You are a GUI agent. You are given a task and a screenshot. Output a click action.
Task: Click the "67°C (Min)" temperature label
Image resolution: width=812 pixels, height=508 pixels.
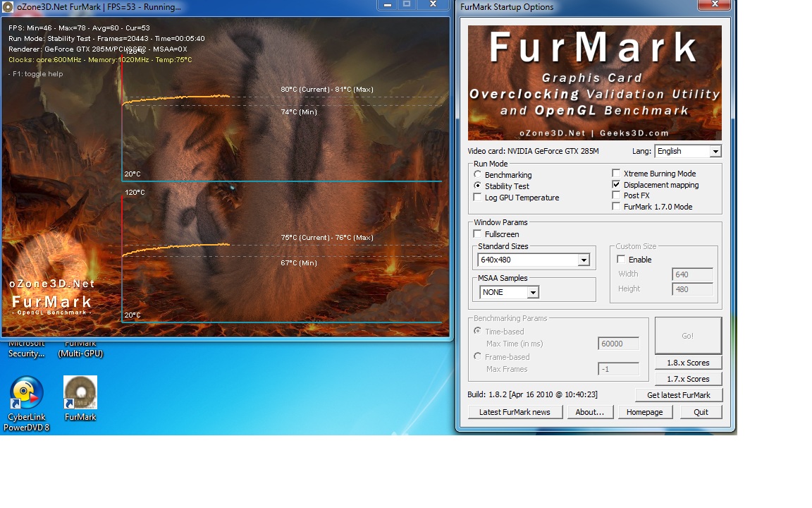(x=299, y=262)
